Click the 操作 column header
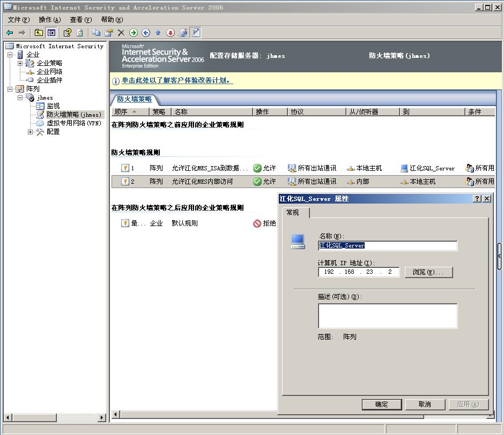Image resolution: width=504 pixels, height=435 pixels. [270, 112]
